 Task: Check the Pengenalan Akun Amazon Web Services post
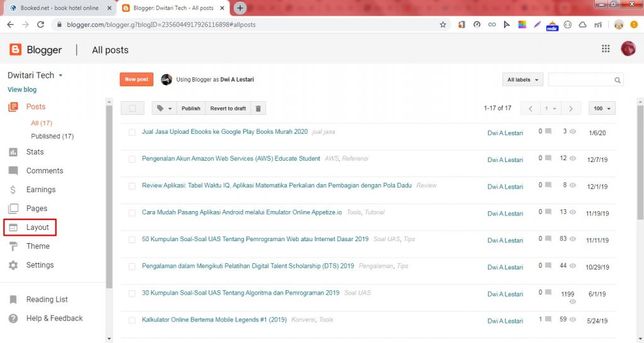(132, 159)
